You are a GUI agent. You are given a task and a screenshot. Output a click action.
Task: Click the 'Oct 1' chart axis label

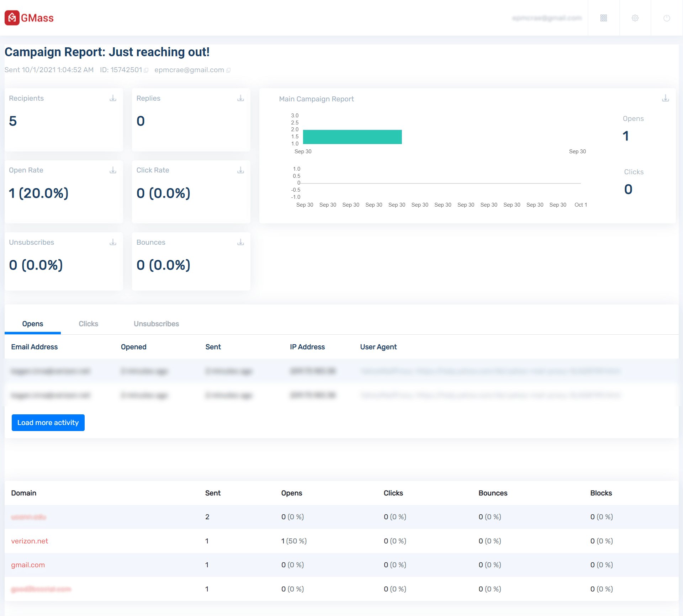581,205
